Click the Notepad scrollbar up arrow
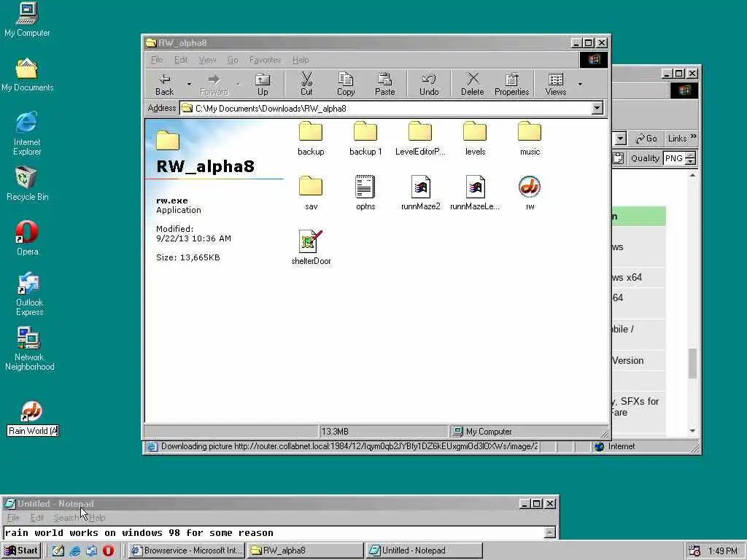 pos(550,532)
